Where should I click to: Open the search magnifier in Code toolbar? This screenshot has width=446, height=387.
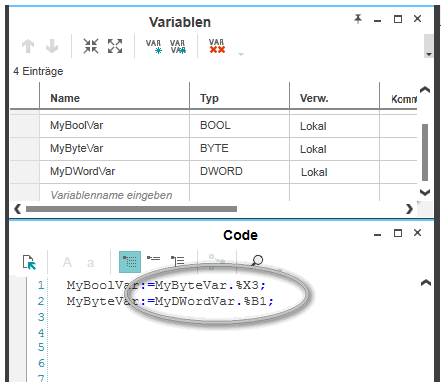point(257,260)
